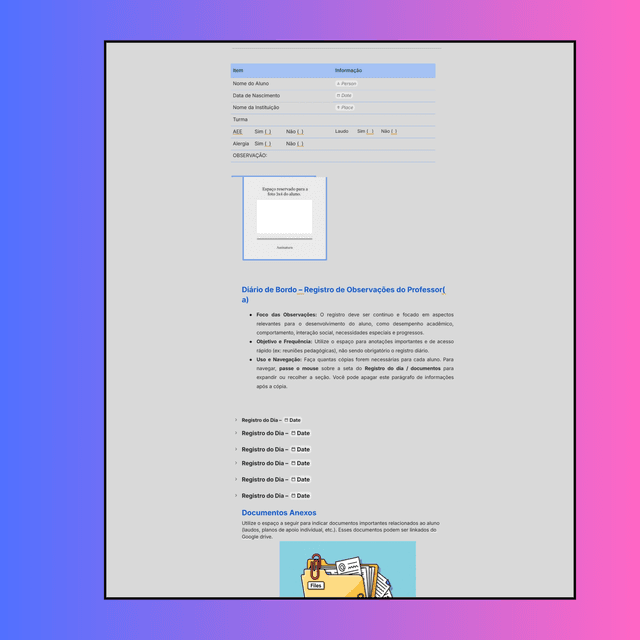Click Date chip in second Registro do Dia
The height and width of the screenshot is (640, 640).
point(301,434)
